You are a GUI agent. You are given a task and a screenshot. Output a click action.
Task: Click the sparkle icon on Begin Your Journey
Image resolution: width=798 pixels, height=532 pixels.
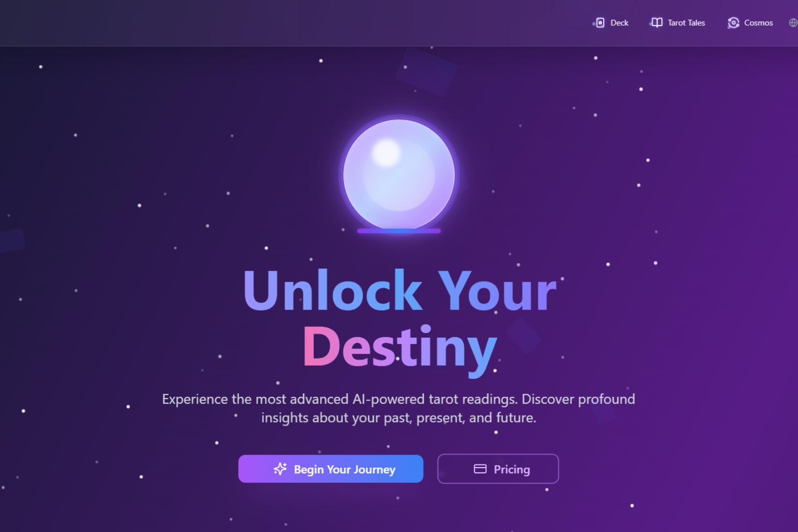tap(280, 469)
